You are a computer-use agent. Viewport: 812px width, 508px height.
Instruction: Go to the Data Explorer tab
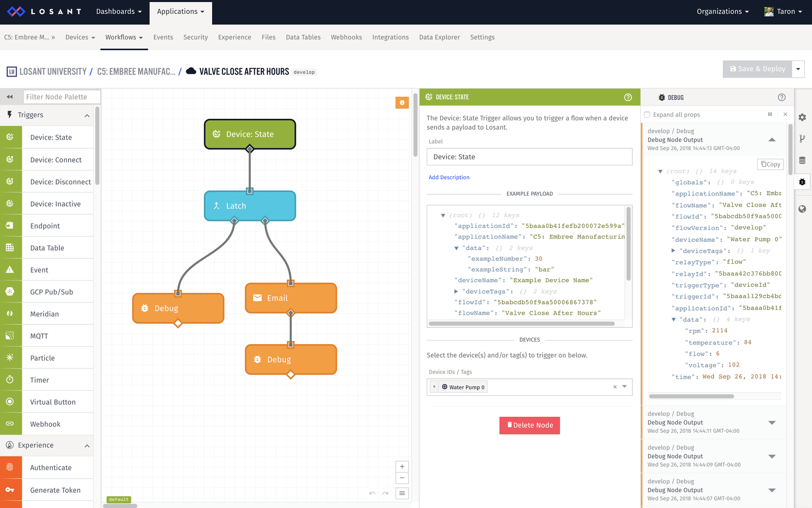pos(439,37)
